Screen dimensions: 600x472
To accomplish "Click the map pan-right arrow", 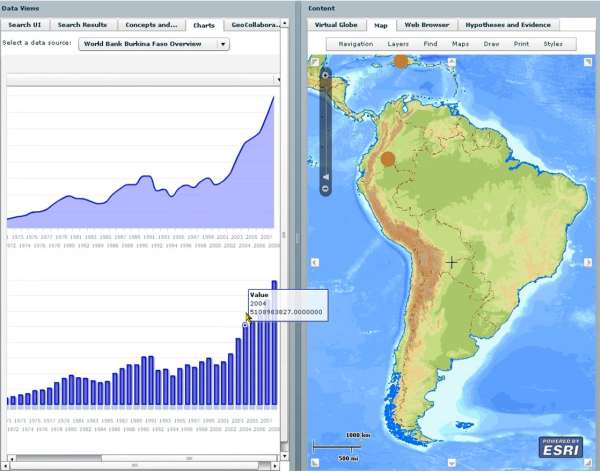I will pyautogui.click(x=590, y=262).
